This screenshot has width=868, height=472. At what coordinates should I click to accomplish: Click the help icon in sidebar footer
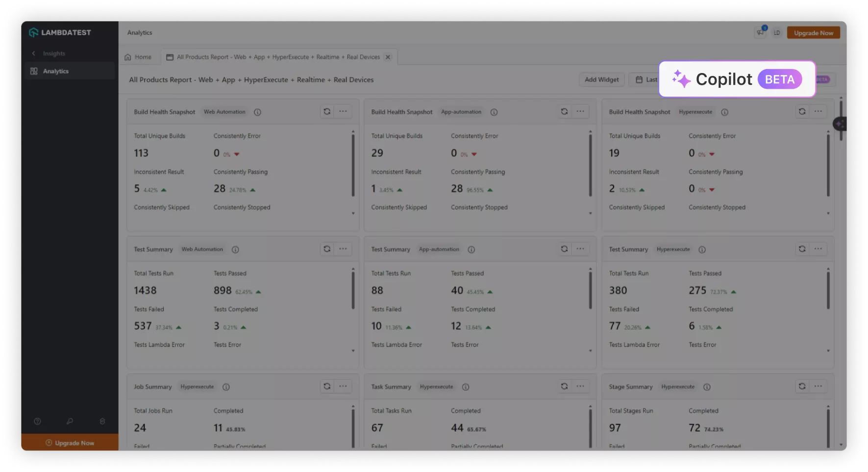(37, 422)
